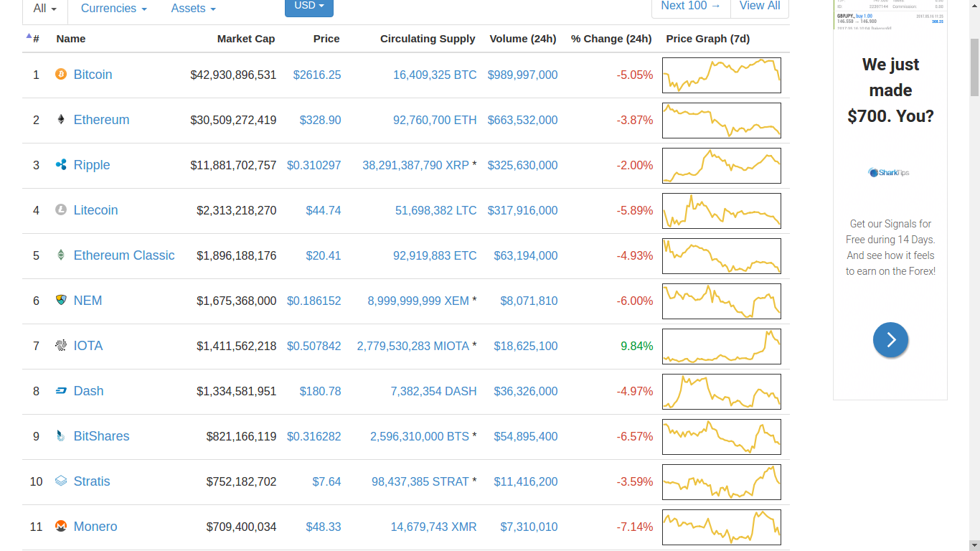Image resolution: width=980 pixels, height=551 pixels.
Task: Click the SharkTips logo in the ad
Action: coord(889,172)
